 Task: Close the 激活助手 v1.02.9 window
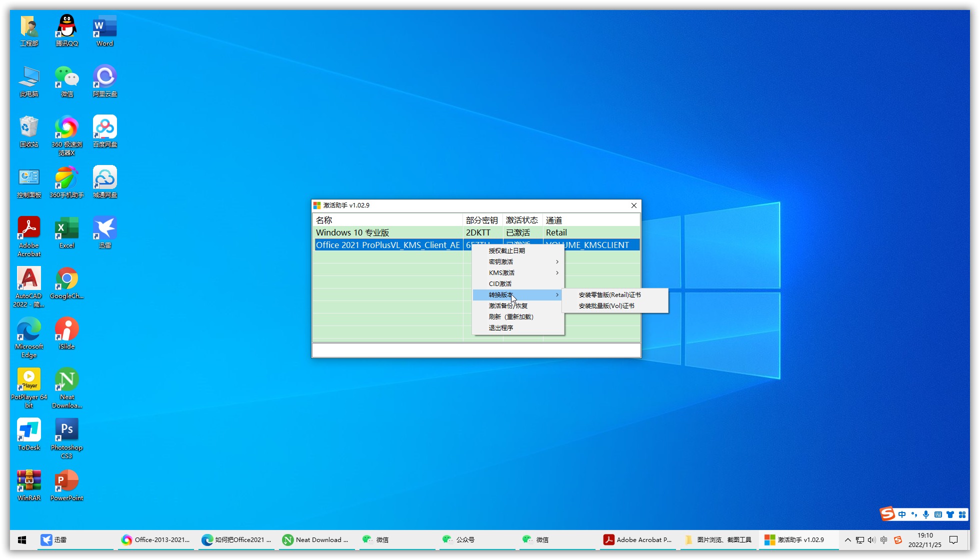633,205
